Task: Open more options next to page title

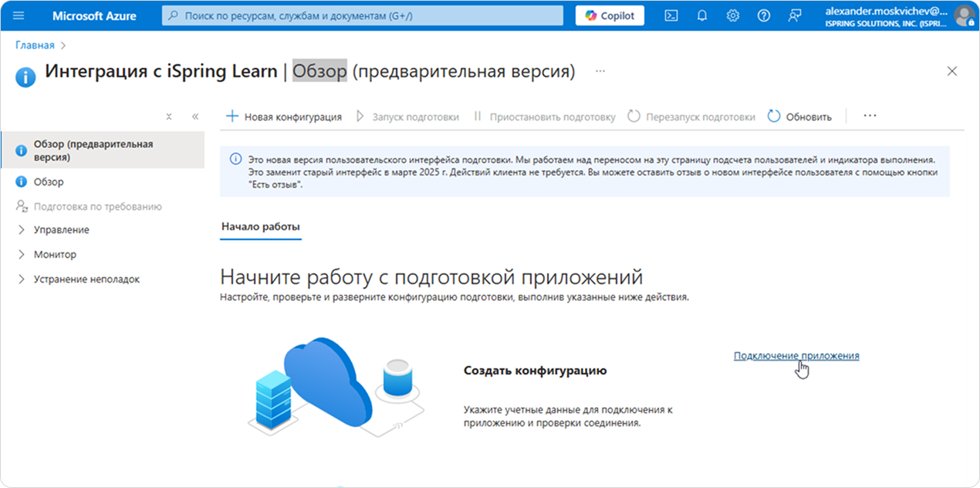Action: click(600, 71)
